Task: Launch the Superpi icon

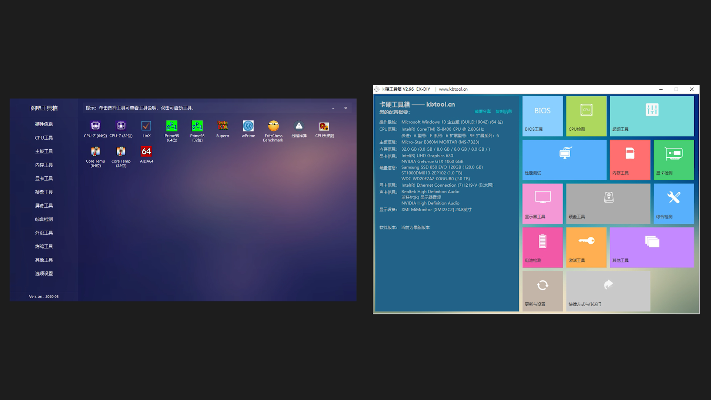Action: pos(223,127)
